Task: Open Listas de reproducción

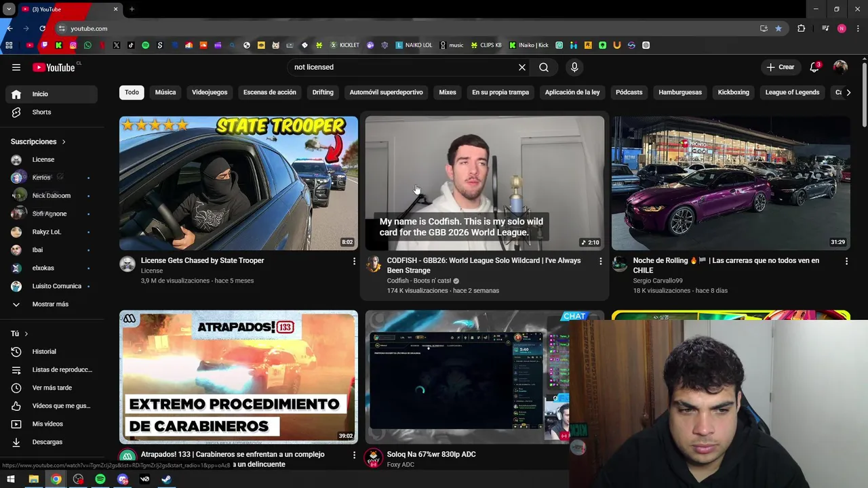Action: [x=52, y=369]
